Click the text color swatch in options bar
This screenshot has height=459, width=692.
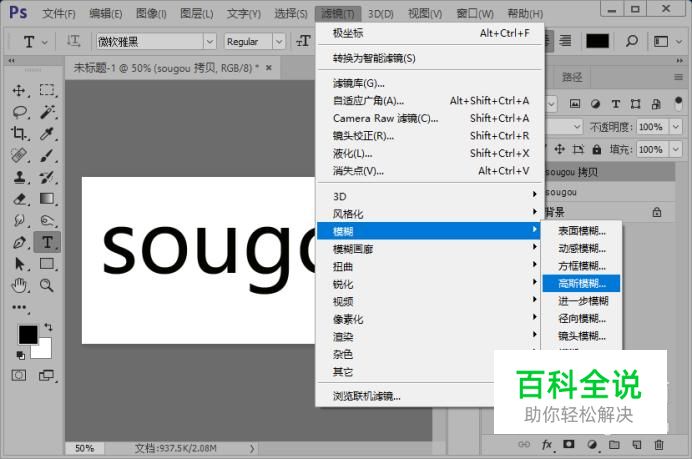coord(597,41)
